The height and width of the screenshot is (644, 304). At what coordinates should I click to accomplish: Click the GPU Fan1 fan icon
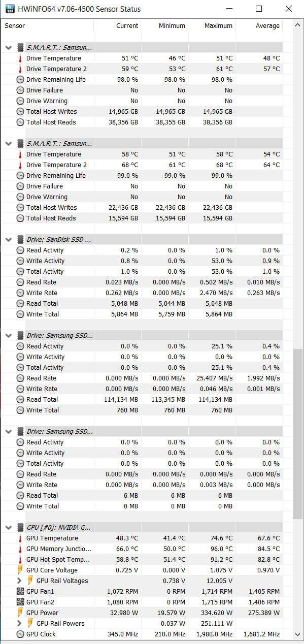click(x=20, y=591)
